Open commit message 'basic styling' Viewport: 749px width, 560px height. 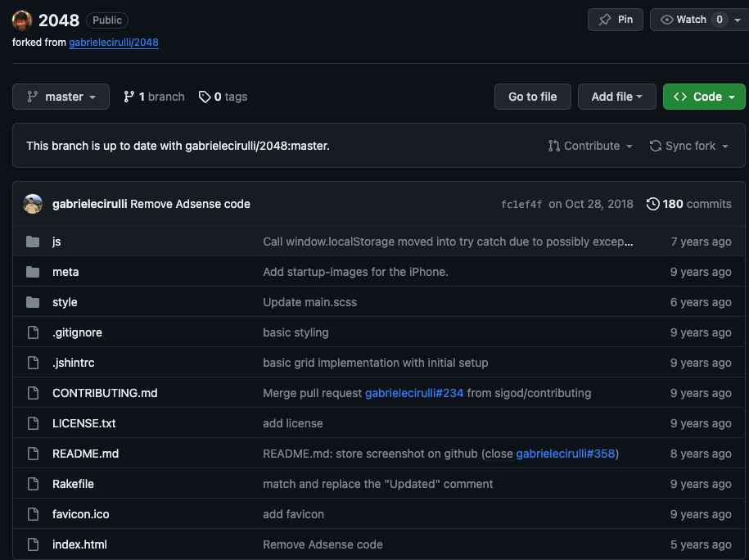point(296,332)
